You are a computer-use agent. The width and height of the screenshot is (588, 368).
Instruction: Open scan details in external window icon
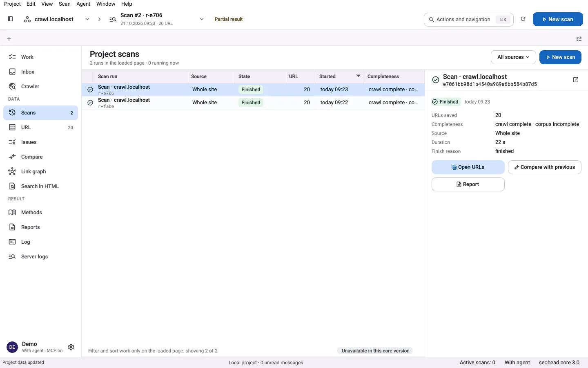[576, 80]
